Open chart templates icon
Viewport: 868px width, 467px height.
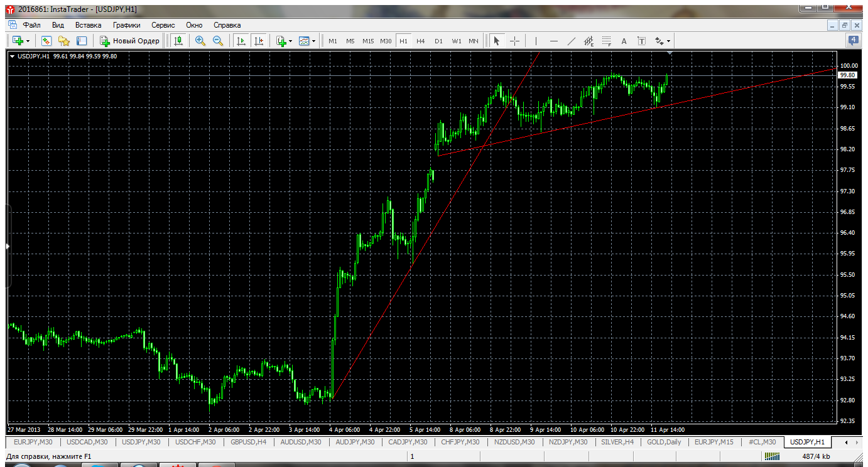304,41
